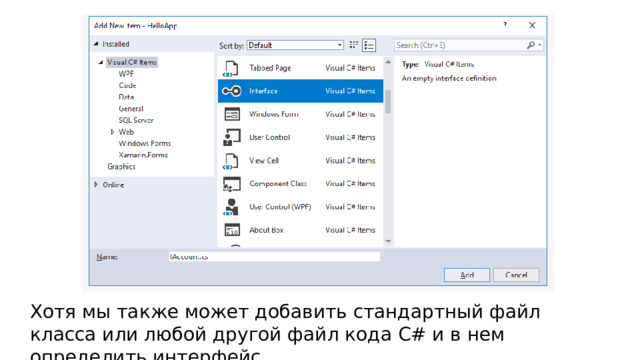Click the 'Windows Form' item name
This screenshot has height=360, width=640.
click(x=274, y=114)
